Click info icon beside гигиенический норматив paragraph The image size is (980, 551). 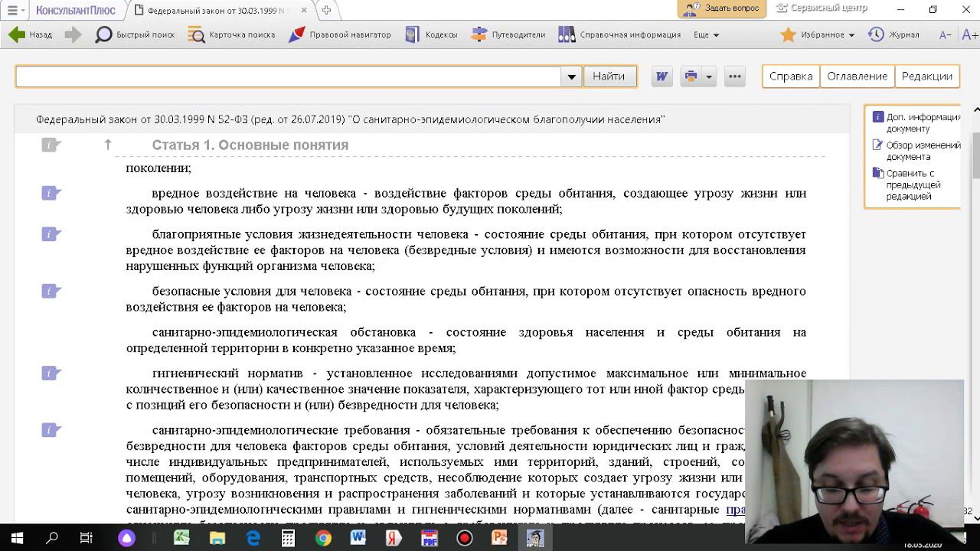pos(51,373)
